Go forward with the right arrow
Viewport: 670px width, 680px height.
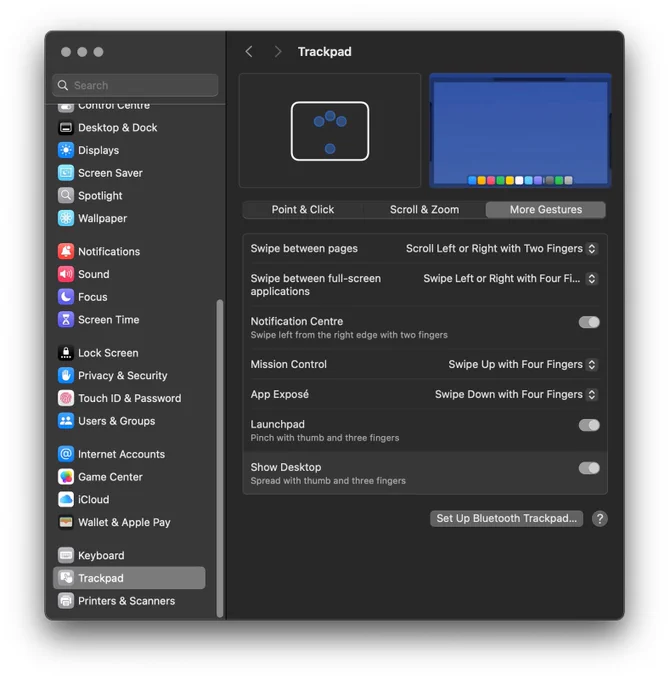pyautogui.click(x=278, y=52)
